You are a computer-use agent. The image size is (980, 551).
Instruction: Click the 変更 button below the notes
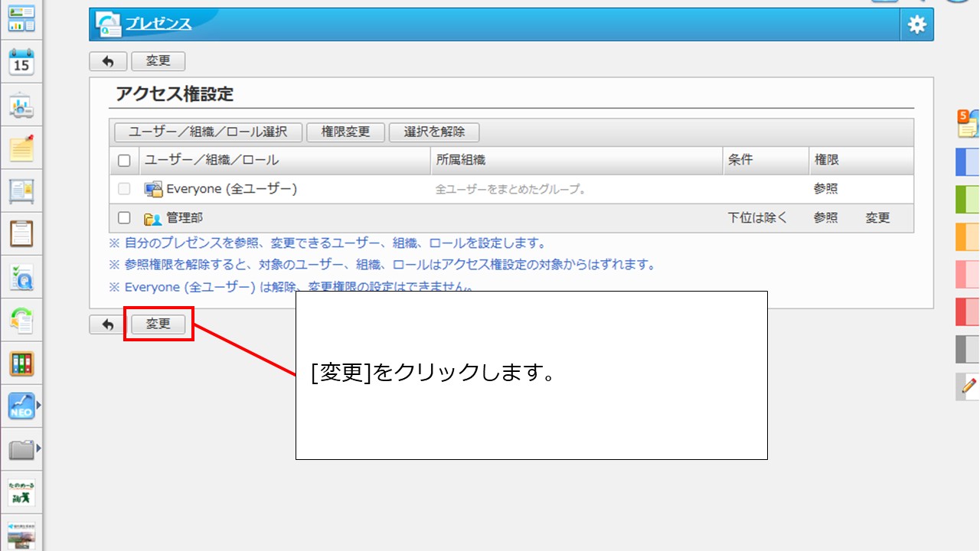[158, 324]
